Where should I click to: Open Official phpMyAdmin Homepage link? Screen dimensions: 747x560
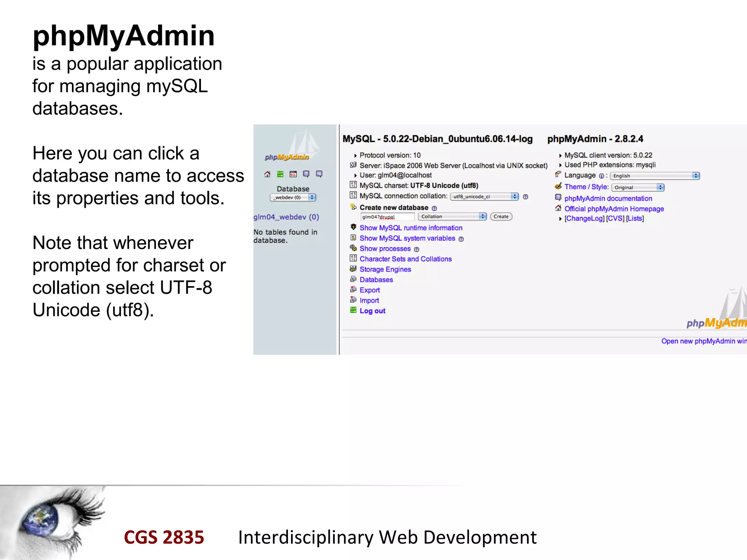614,209
